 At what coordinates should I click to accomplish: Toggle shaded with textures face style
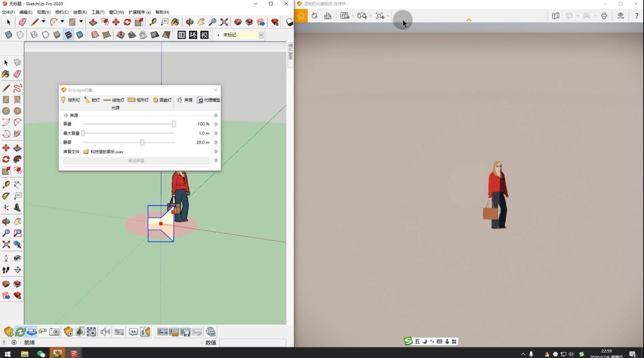pyautogui.click(x=68, y=35)
